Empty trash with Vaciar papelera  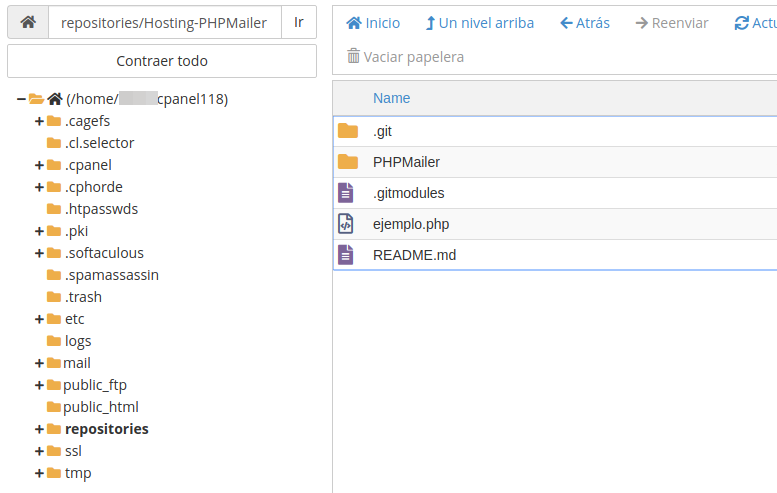coord(405,57)
